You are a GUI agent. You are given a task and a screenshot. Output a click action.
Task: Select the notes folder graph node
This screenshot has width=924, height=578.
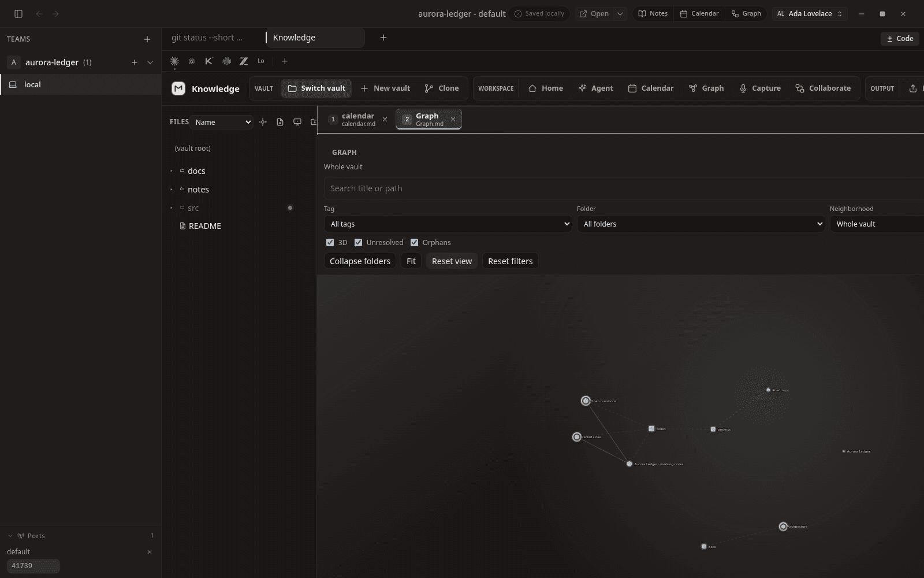click(651, 429)
